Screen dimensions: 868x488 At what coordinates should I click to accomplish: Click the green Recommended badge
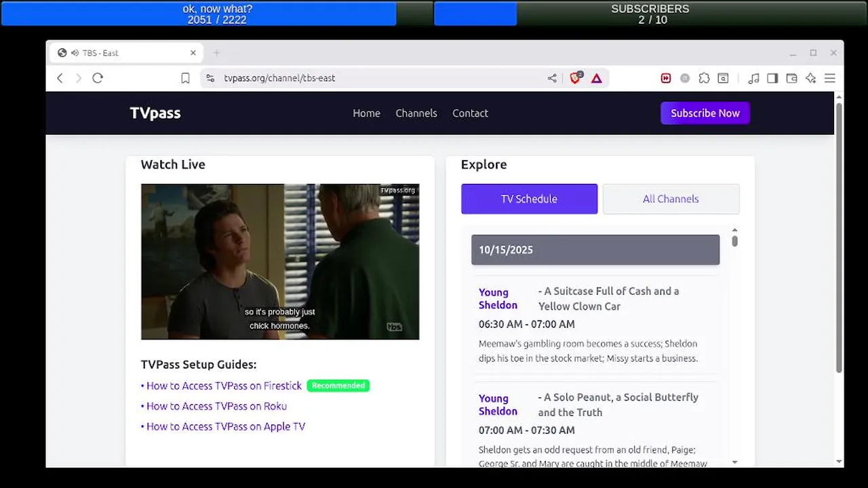pos(338,386)
